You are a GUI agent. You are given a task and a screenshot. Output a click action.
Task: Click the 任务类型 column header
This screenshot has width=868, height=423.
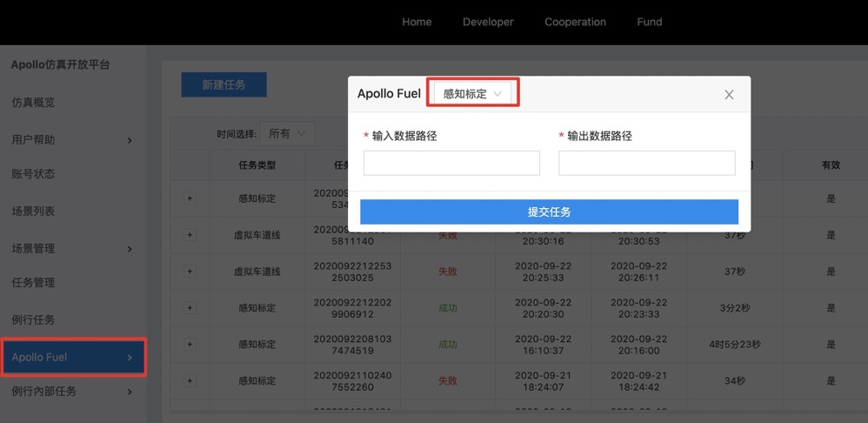257,165
